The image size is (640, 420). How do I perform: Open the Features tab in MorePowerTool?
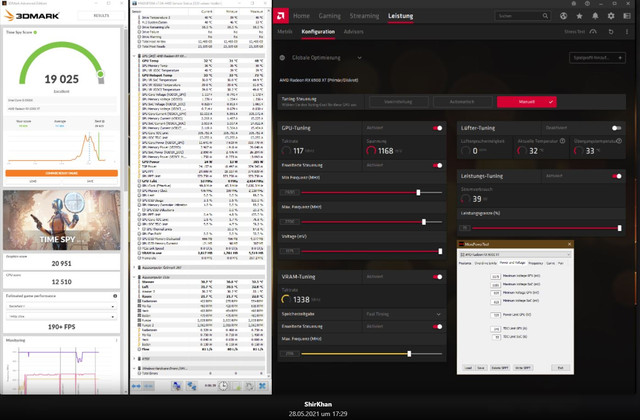[x=465, y=263]
